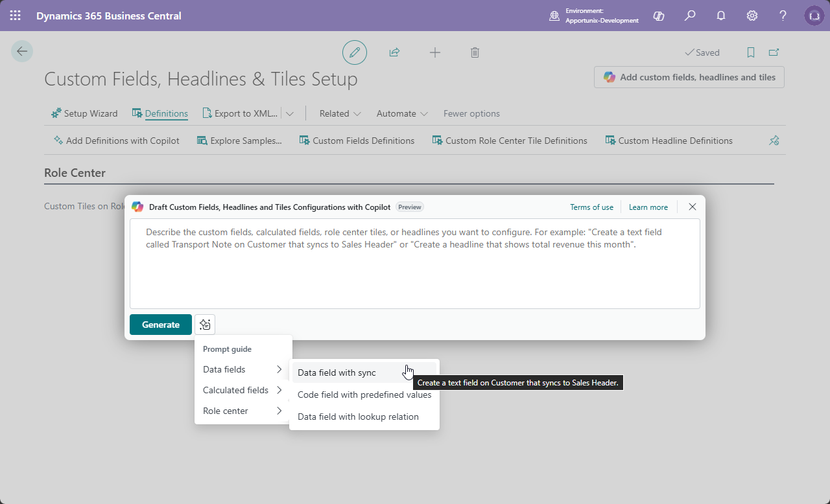830x504 pixels.
Task: Click the bookmark icon
Action: (751, 52)
